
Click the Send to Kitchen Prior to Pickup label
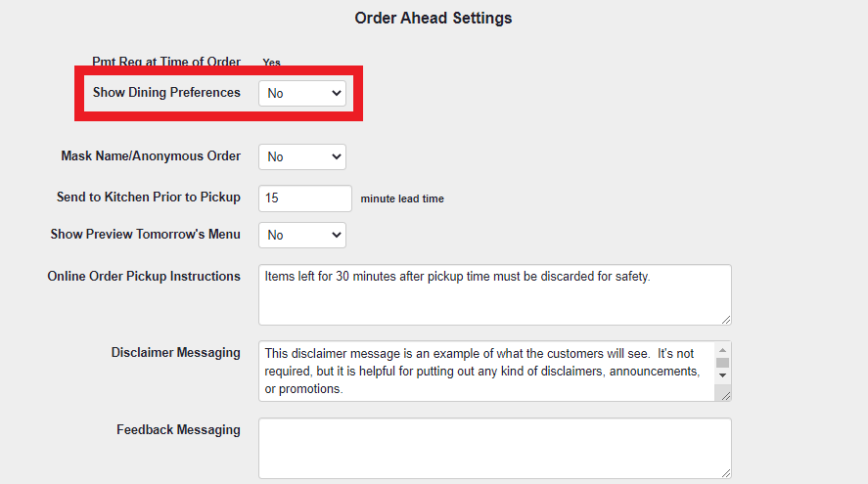[x=148, y=197]
